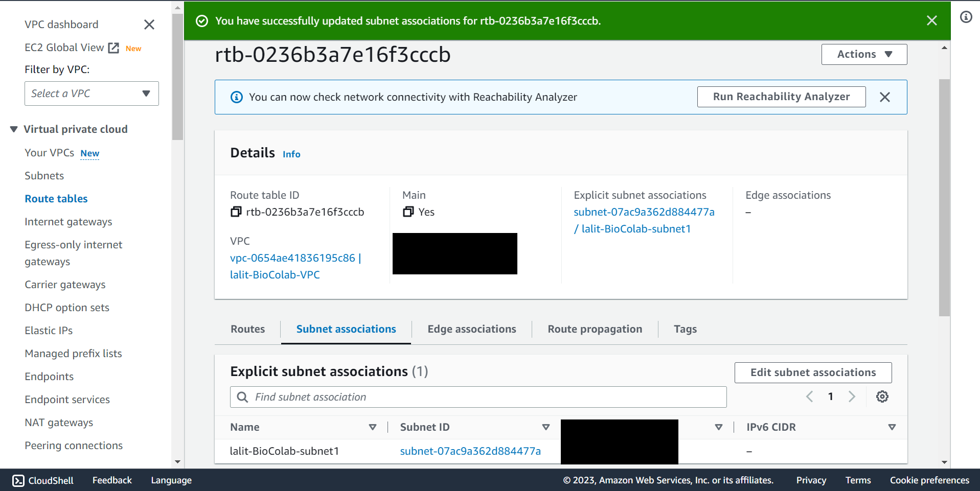This screenshot has height=491, width=980.
Task: Open Endpoints in sidebar
Action: point(49,377)
